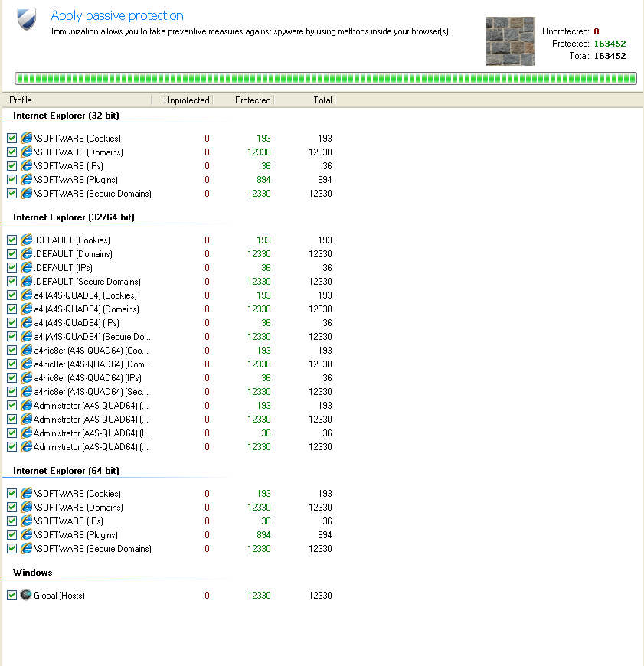644x666 pixels.
Task: Click IE icon of .DEFAULT (Secure Domains) row
Action: 27,281
